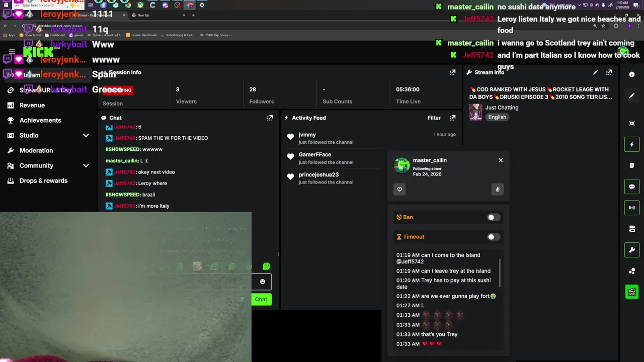
Task: Click the Just Chatting category name
Action: coord(502,108)
